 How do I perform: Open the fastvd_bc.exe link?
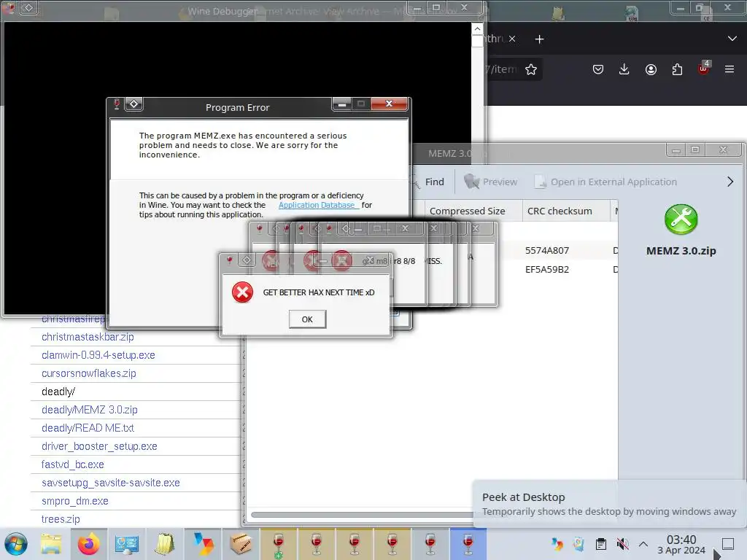coord(72,464)
